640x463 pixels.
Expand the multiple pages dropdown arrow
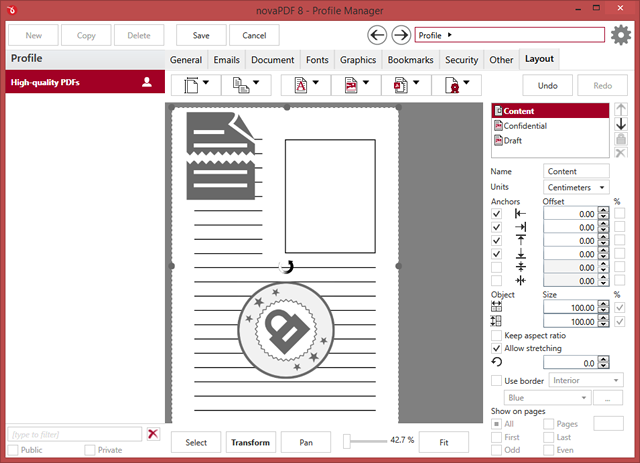[x=256, y=82]
